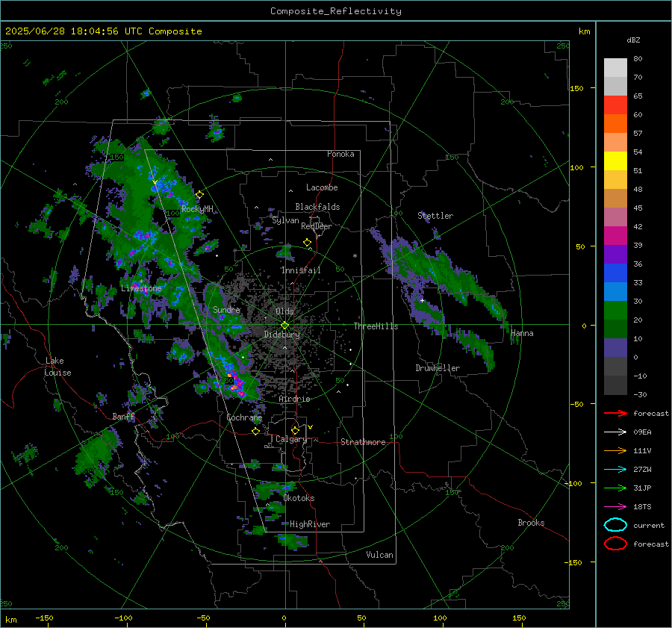Select the bright yellow legend swatch
The image size is (672, 628).
tap(615, 161)
